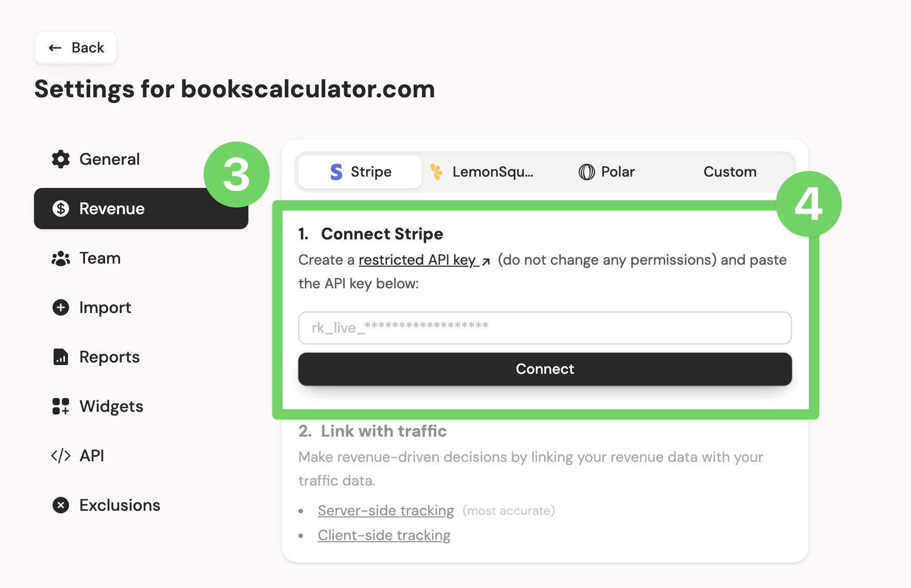Click the Reports document icon
Screen dimensions: 911x588
tap(61, 357)
